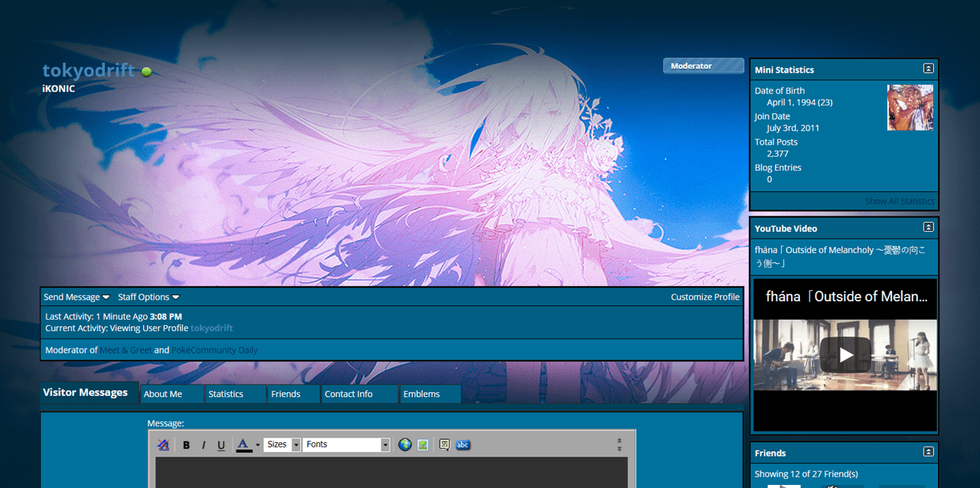Open the Contact Info tab
The height and width of the screenshot is (488, 980).
tap(360, 394)
